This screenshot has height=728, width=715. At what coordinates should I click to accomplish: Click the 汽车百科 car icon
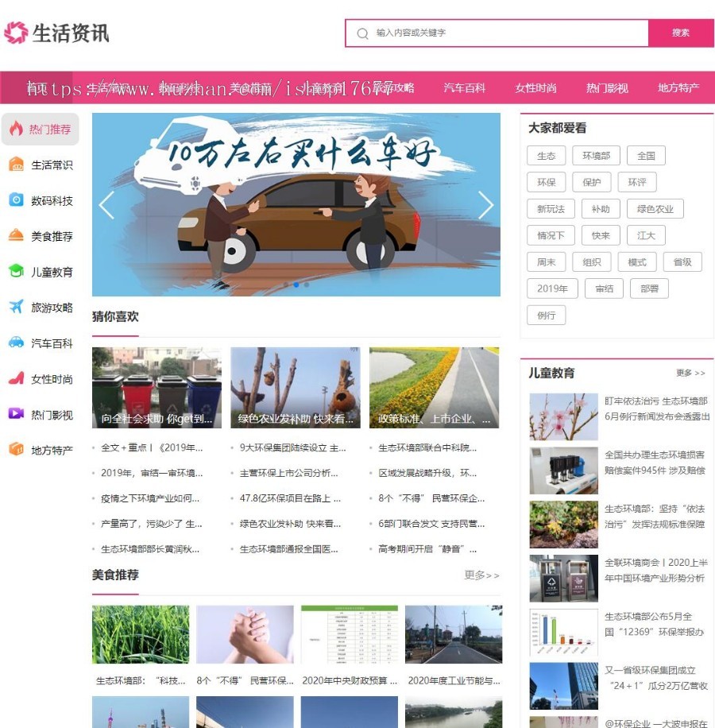(x=16, y=343)
